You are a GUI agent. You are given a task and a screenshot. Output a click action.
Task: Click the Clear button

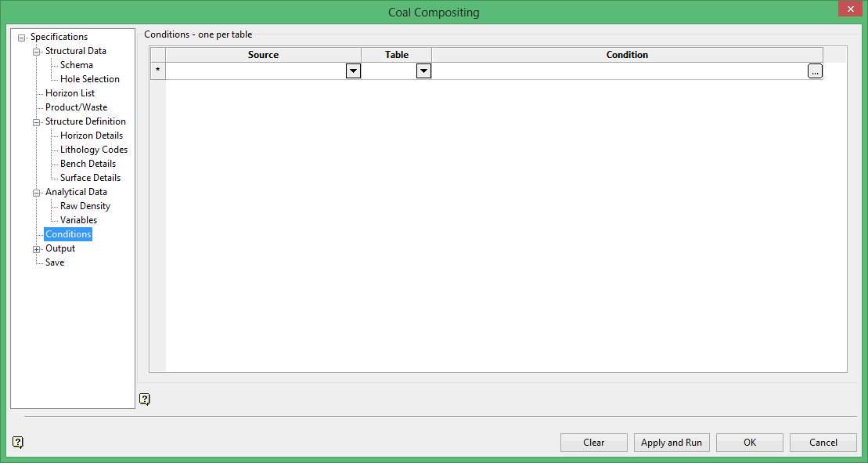pos(594,443)
